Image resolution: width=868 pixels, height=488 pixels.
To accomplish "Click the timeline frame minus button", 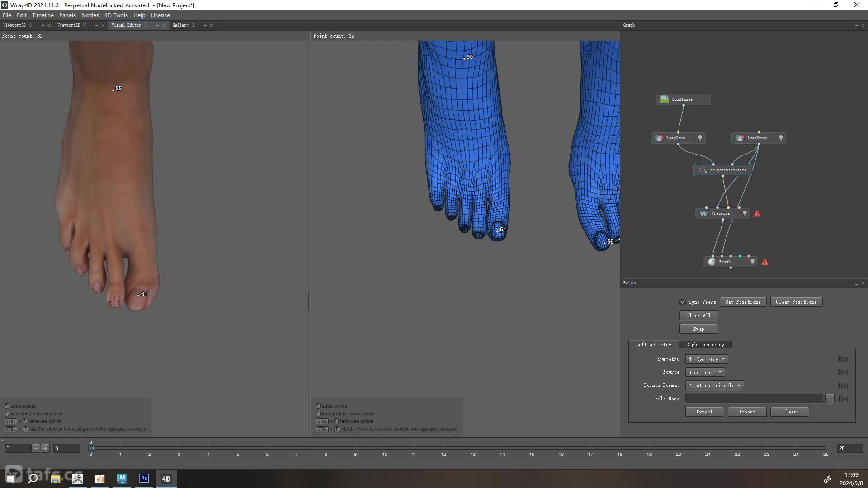I will pos(36,448).
